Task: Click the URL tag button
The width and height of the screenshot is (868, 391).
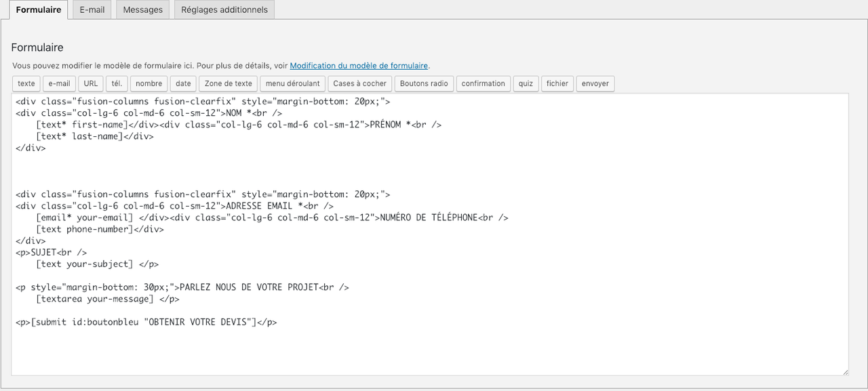Action: coord(91,83)
